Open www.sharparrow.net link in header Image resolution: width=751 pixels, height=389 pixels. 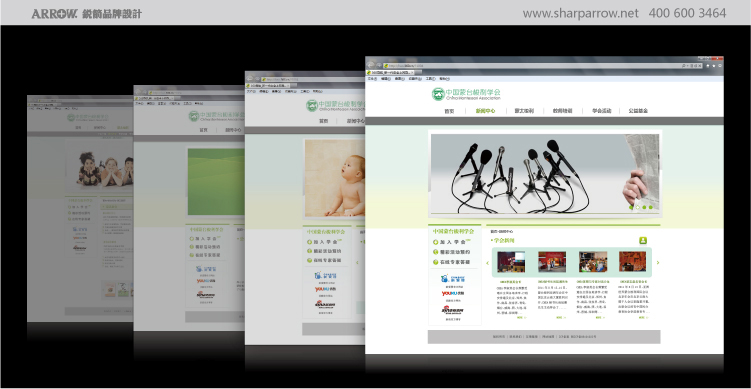pyautogui.click(x=580, y=13)
